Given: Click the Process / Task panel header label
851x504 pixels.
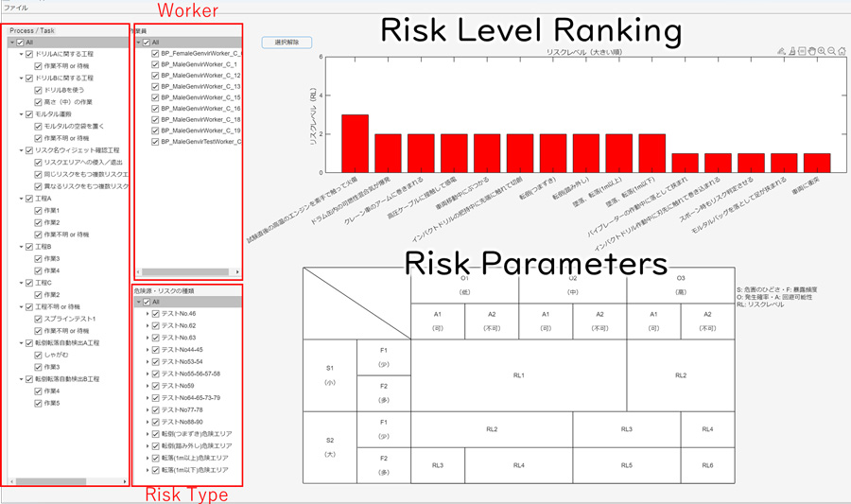Looking at the screenshot, I should [x=32, y=30].
